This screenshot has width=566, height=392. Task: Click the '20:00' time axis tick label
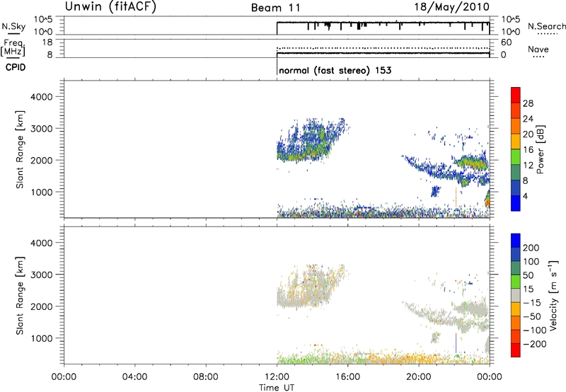[419, 377]
